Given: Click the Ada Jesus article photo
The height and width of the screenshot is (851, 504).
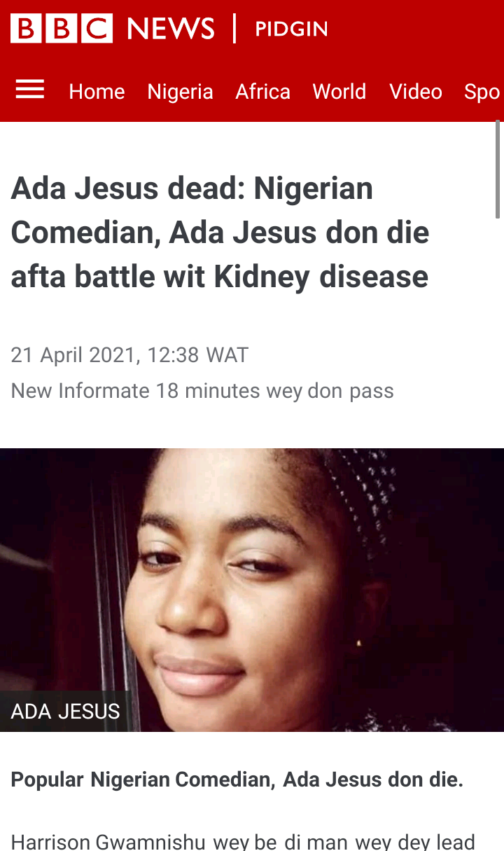Looking at the screenshot, I should click(x=252, y=590).
